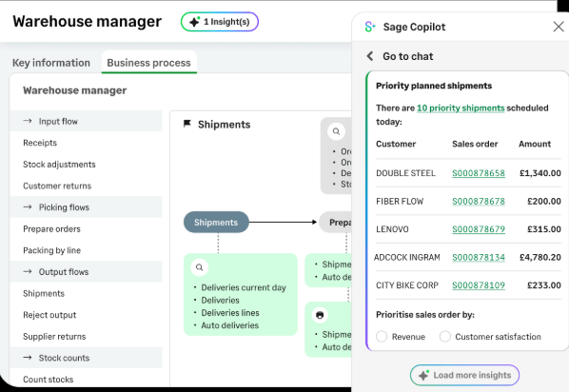569x392 pixels.
Task: Open the Stock counts section
Action: (86, 358)
